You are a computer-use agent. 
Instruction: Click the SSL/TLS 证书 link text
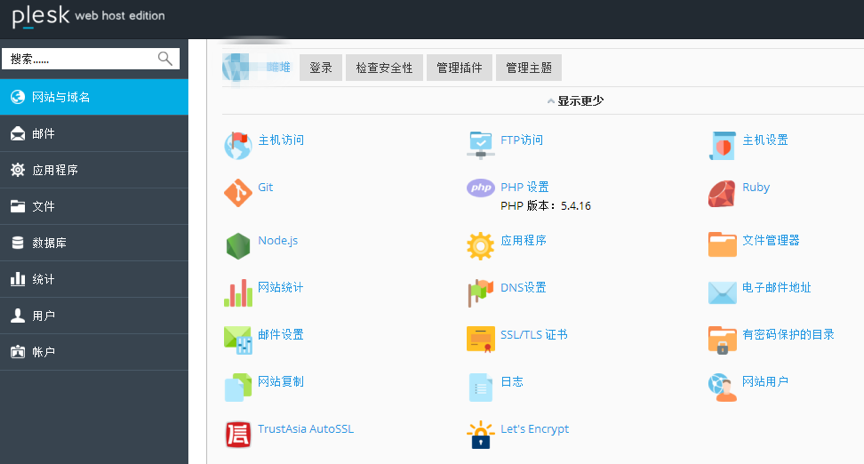coord(534,334)
